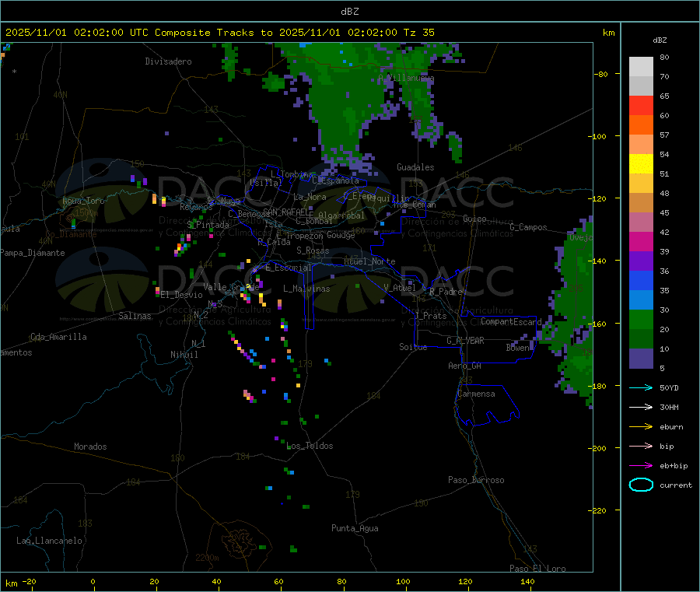Click the 54 dBZ yellow color swatch
700x592 pixels.
click(x=641, y=164)
